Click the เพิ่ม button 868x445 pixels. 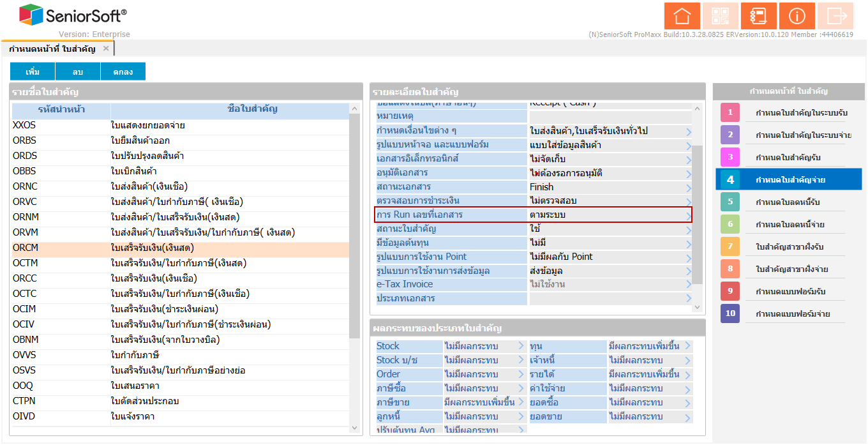33,72
